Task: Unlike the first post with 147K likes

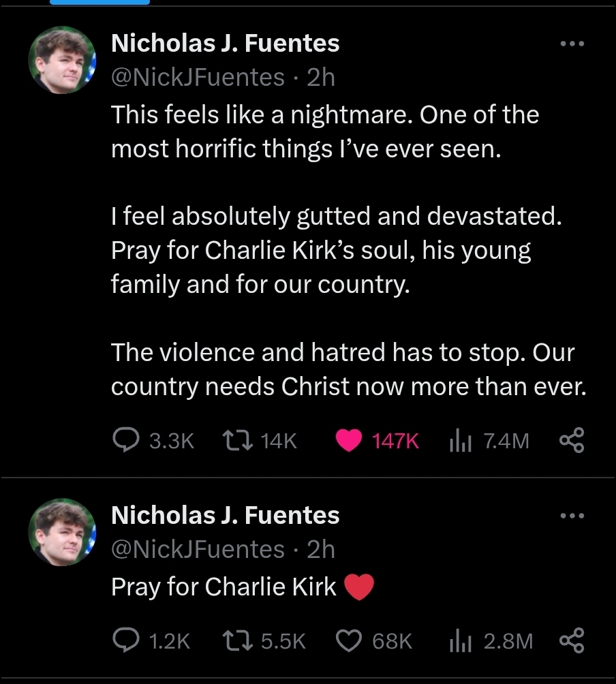Action: [349, 441]
